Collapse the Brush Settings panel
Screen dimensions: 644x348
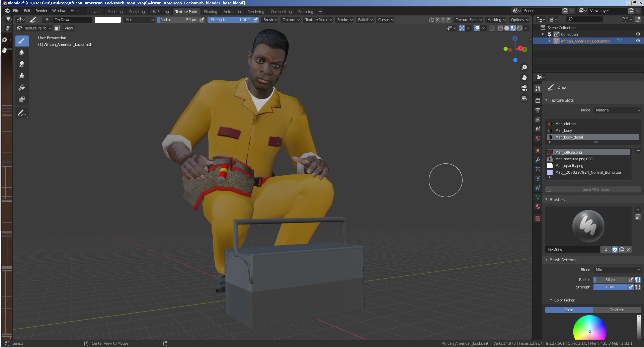tap(546, 260)
